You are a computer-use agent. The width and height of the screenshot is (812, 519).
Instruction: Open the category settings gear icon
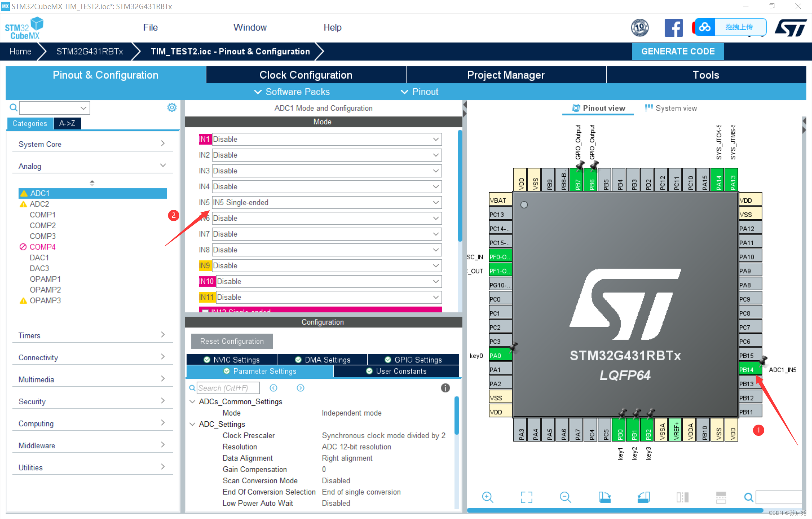click(x=172, y=108)
